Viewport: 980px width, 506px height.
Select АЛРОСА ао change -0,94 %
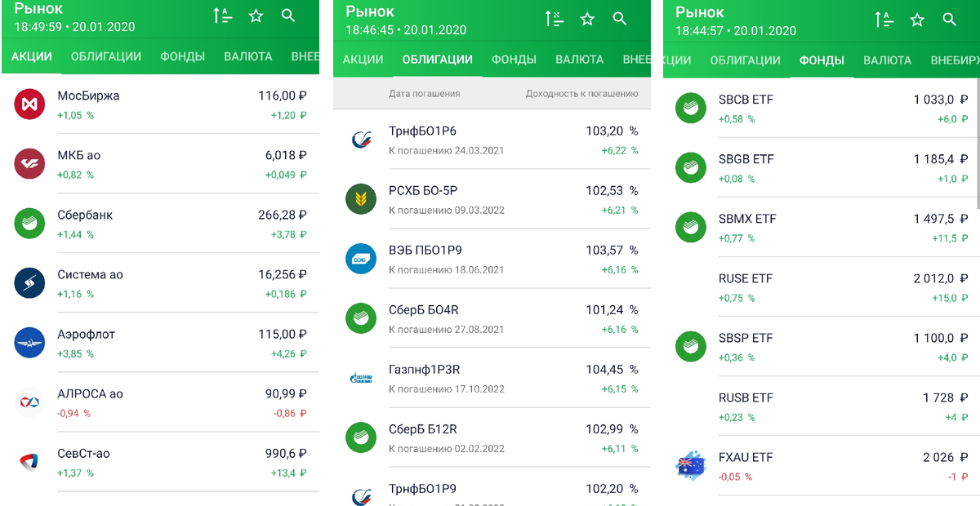coord(73,414)
